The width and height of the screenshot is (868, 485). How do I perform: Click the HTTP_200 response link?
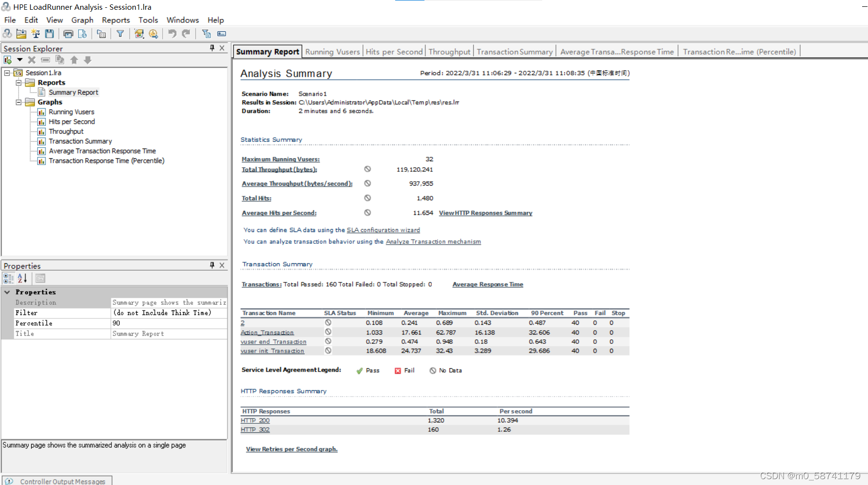point(255,421)
